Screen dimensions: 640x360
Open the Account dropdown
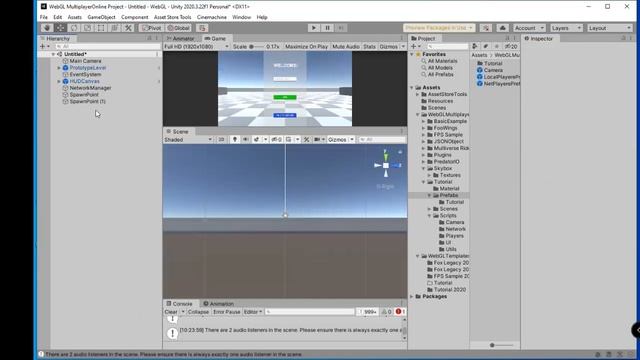pyautogui.click(x=529, y=28)
